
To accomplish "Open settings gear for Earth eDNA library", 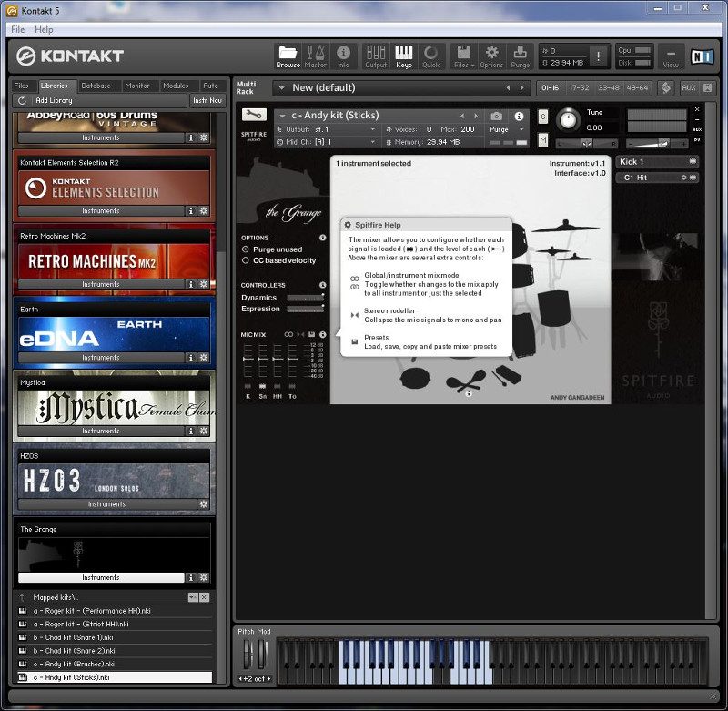I will (x=203, y=357).
